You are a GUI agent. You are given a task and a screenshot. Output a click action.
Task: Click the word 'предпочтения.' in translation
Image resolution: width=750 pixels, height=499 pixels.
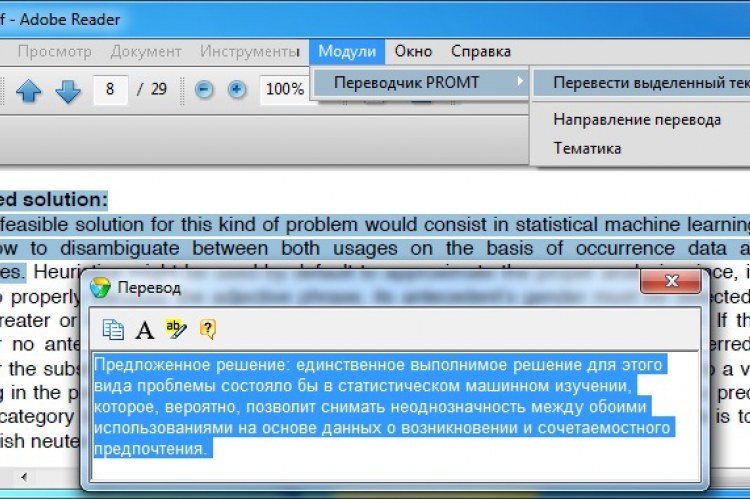151,449
